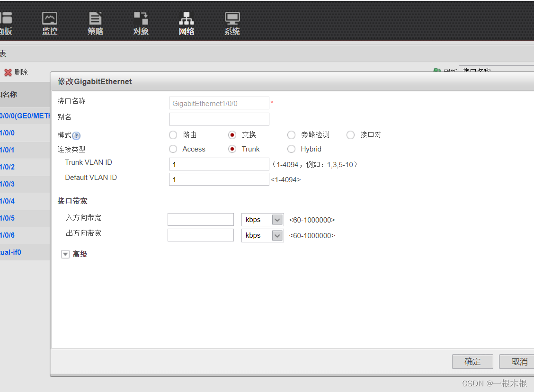This screenshot has height=392, width=534.
Task: Click the 修改GigabitEthernet dialog title
Action: (x=95, y=81)
